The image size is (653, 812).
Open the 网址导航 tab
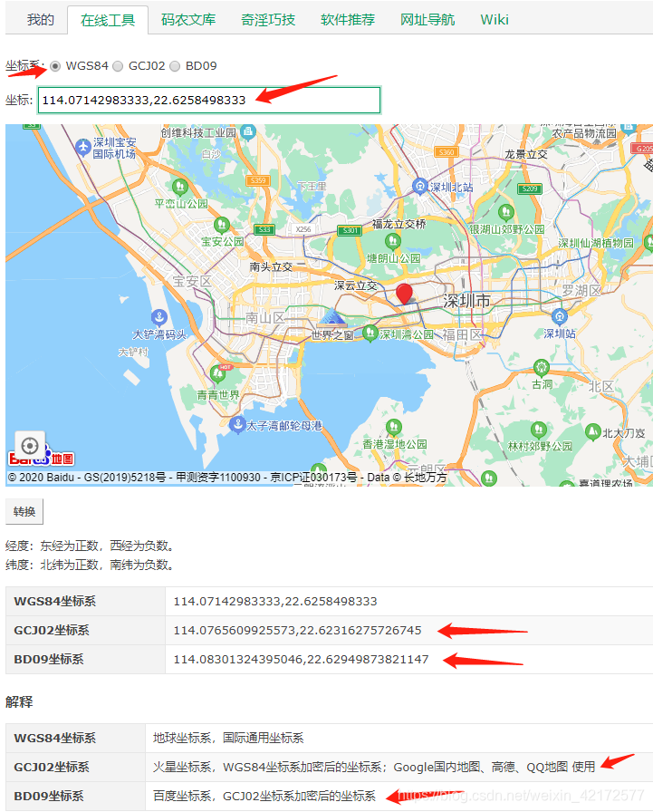click(x=427, y=20)
